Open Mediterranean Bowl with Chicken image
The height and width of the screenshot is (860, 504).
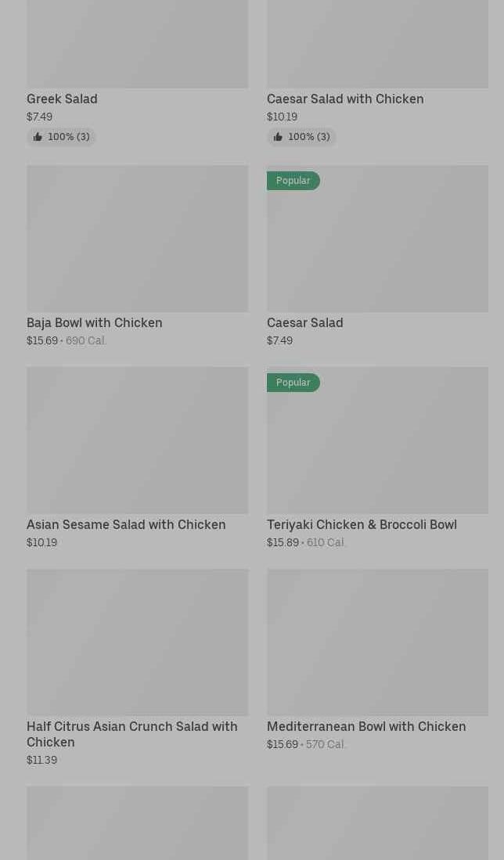coord(377,642)
